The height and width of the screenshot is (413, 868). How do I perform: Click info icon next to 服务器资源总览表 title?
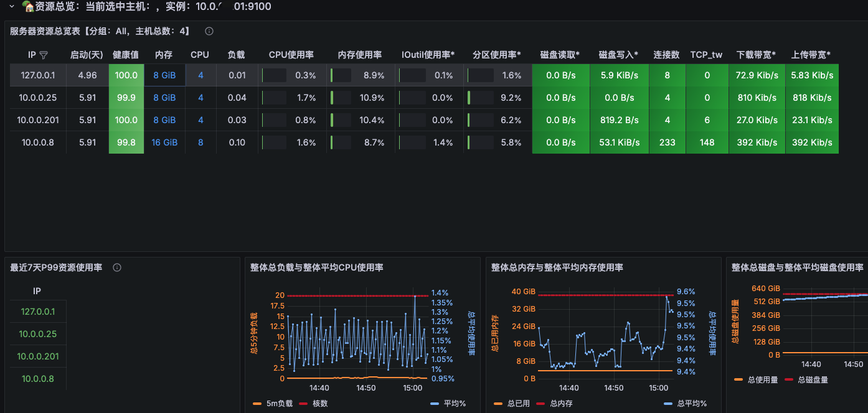coord(209,31)
